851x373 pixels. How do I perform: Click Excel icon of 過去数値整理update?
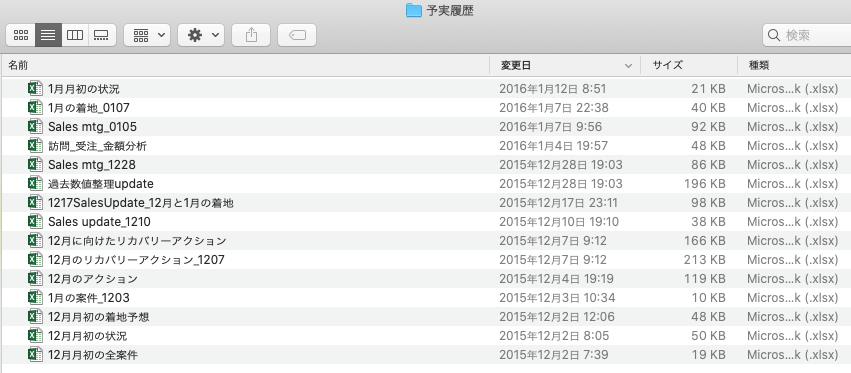coord(35,184)
